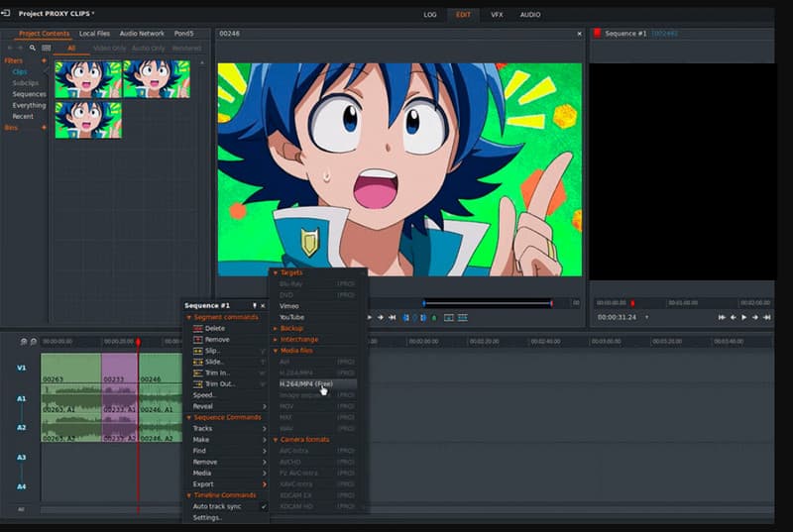
Task: Click the first blue mark icon under 00246 viewer
Action: [x=405, y=317]
